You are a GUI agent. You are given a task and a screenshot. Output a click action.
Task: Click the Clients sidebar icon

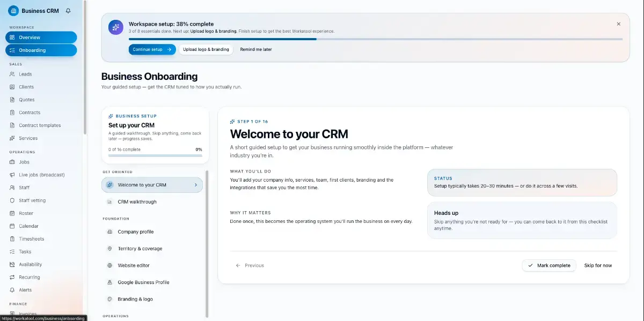[12, 87]
